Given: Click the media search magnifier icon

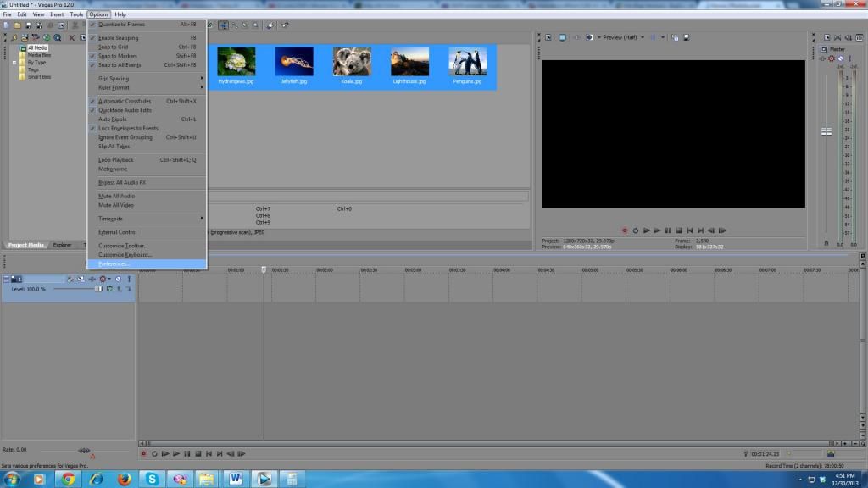Looking at the screenshot, I should [x=58, y=37].
